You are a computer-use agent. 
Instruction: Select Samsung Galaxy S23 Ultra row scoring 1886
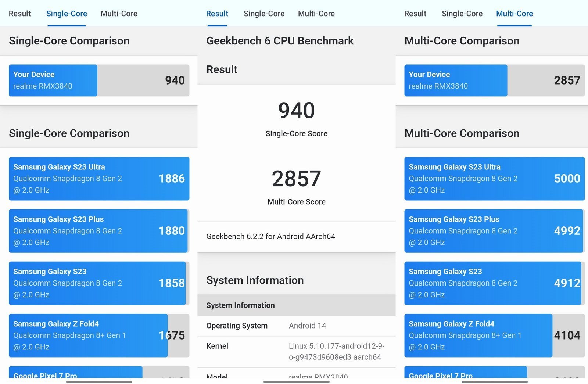click(99, 179)
